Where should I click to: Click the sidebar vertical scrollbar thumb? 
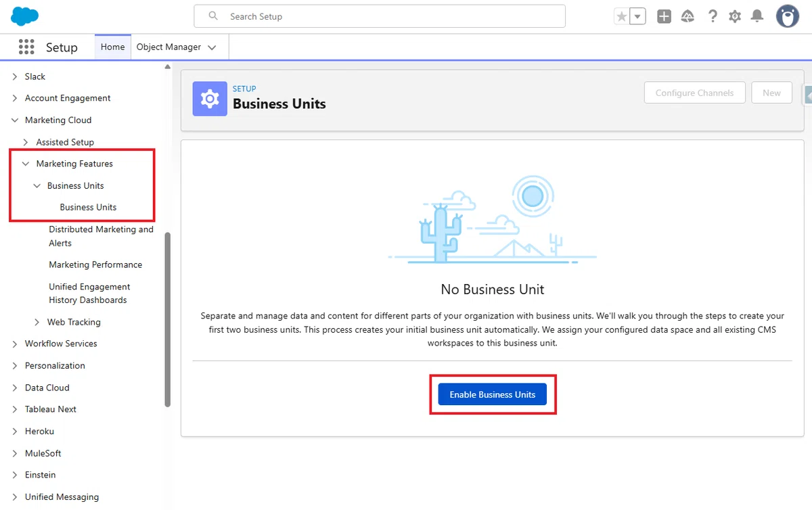168,319
